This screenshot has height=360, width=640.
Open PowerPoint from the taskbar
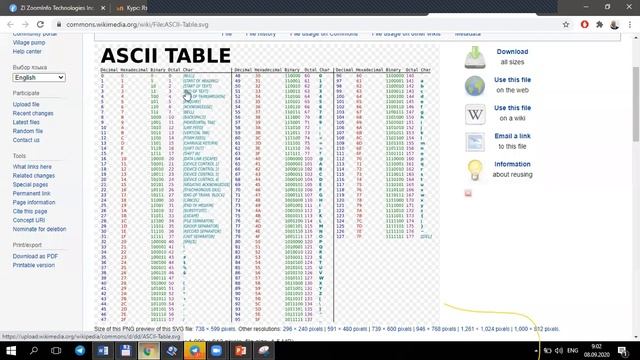pos(240,351)
